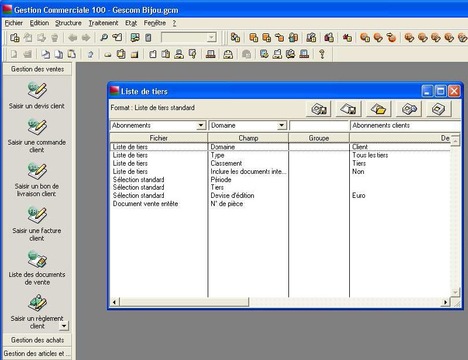468x360 pixels.
Task: Click the Euro value cell
Action: (x=359, y=195)
